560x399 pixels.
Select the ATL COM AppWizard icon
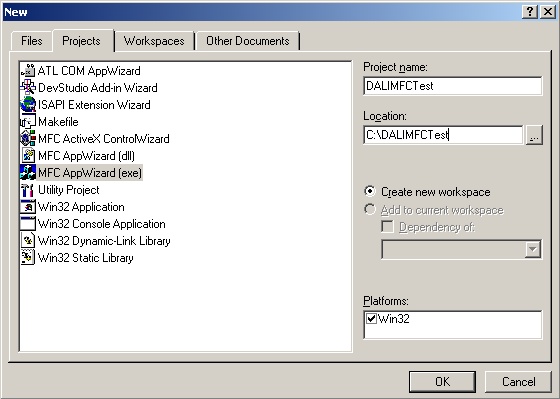tap(28, 71)
